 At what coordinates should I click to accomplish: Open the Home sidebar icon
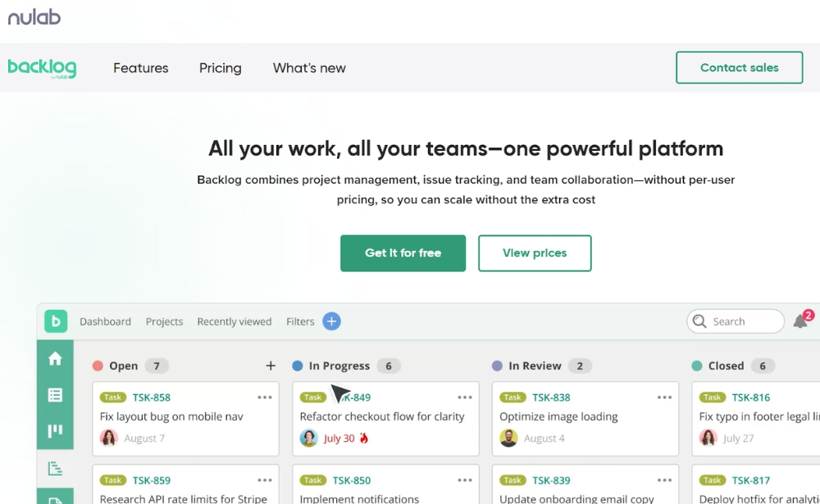tap(55, 358)
